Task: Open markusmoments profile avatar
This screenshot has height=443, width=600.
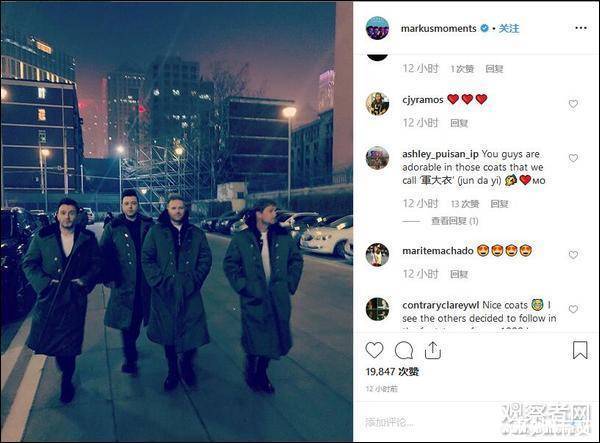Action: tap(377, 28)
